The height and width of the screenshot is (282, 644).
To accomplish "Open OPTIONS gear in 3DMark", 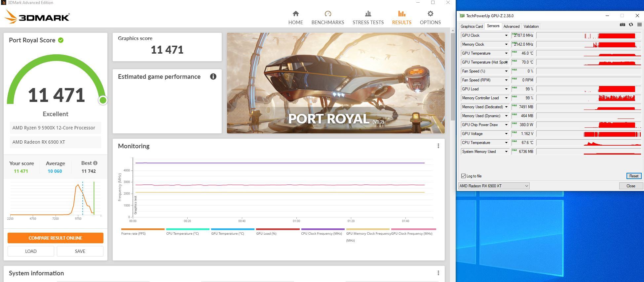I will pyautogui.click(x=430, y=18).
